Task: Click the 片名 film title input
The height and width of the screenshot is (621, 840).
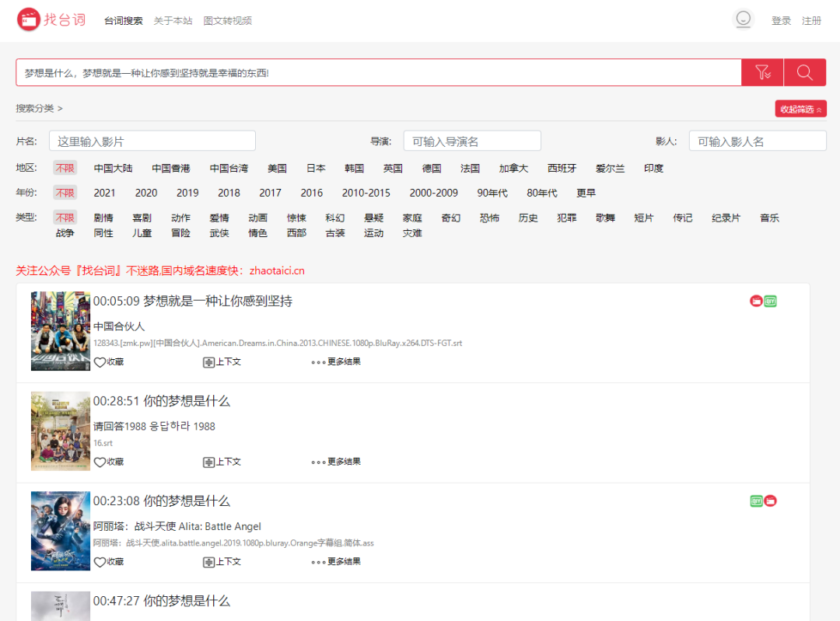Action: [x=152, y=141]
